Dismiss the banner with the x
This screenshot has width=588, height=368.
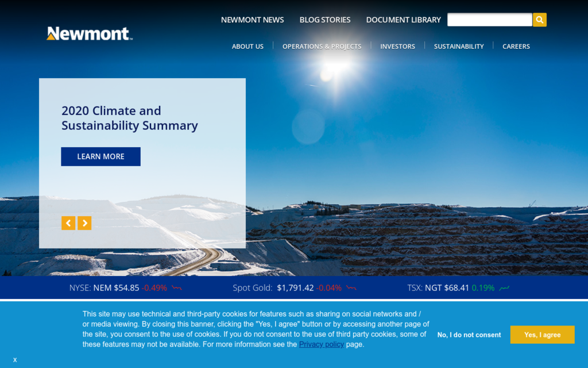[x=14, y=359]
